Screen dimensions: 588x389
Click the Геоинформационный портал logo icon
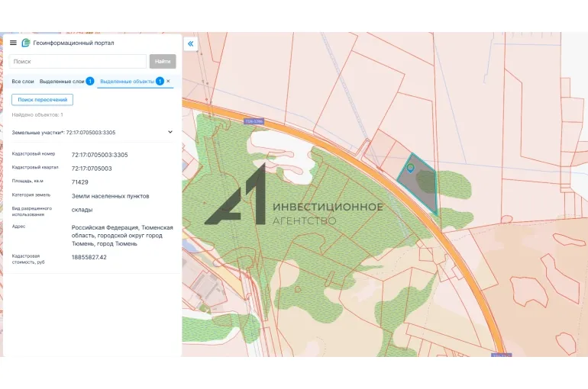pos(26,43)
